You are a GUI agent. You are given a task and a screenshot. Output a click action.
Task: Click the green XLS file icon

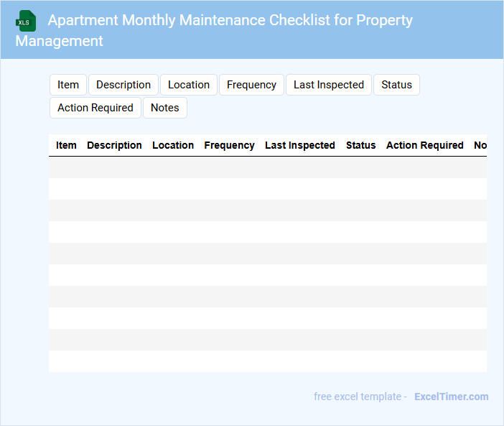coord(26,21)
